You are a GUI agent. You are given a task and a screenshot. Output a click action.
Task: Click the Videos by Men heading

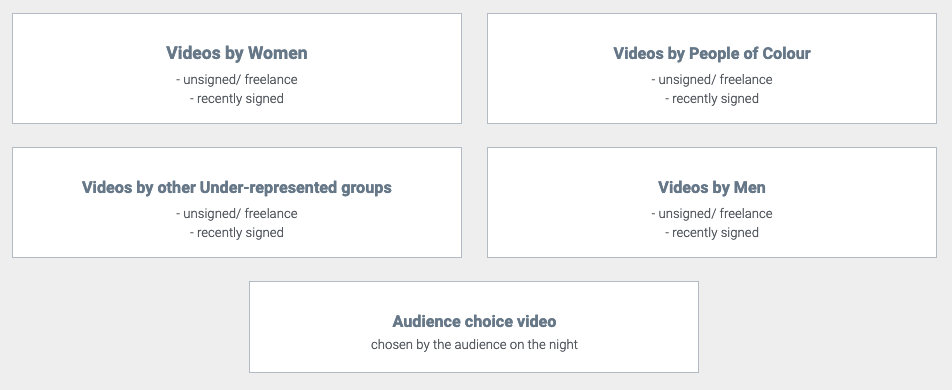pos(712,187)
